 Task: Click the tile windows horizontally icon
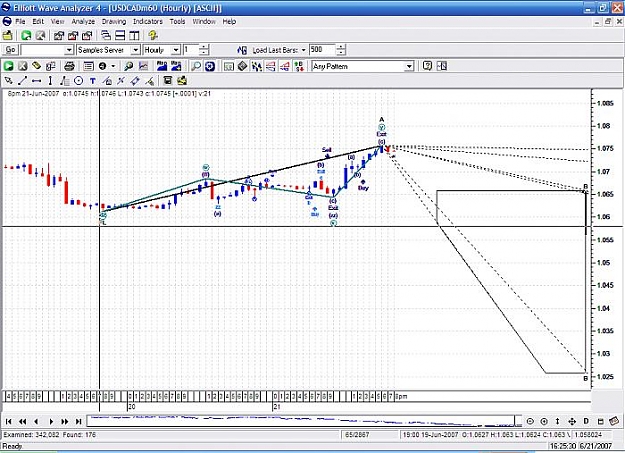pyautogui.click(x=120, y=35)
